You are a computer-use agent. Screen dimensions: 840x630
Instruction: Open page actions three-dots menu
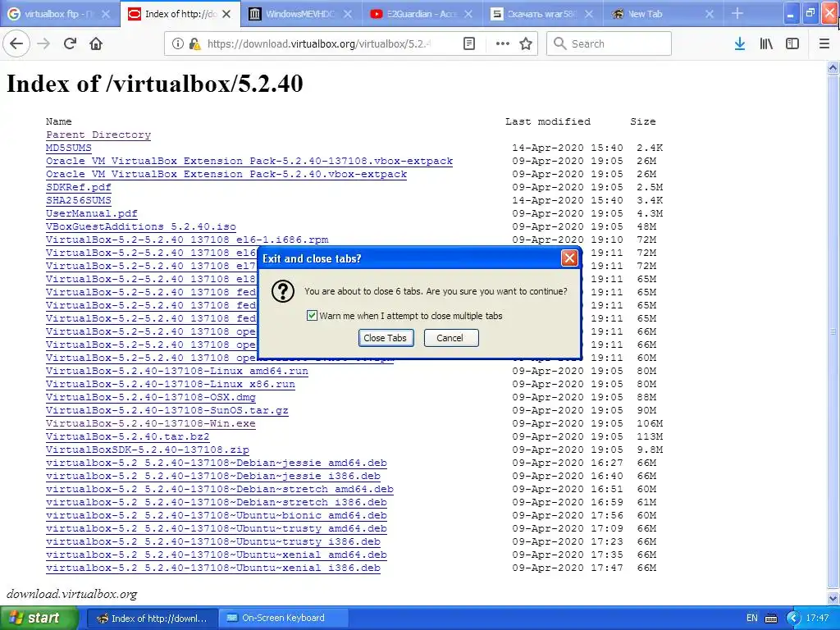(503, 44)
